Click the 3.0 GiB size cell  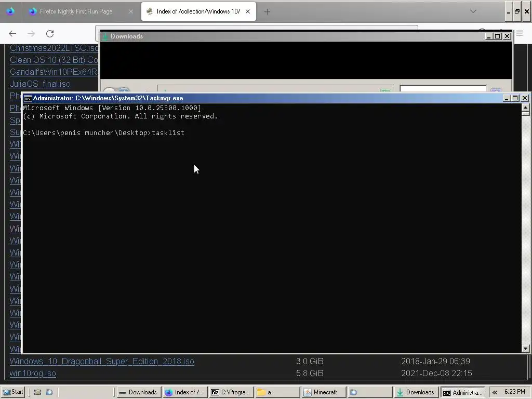pos(310,362)
